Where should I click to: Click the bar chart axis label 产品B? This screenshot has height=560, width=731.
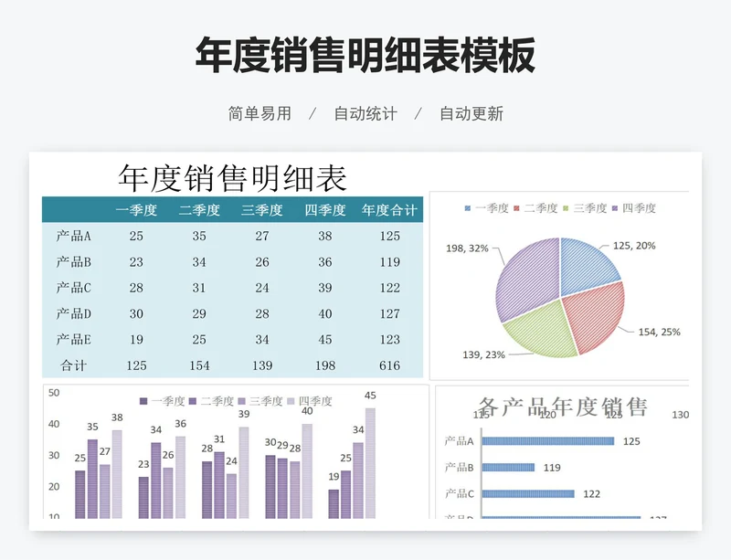coord(460,467)
